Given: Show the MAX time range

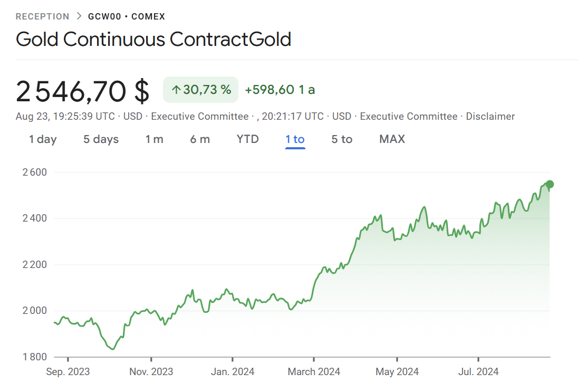Looking at the screenshot, I should (x=392, y=139).
